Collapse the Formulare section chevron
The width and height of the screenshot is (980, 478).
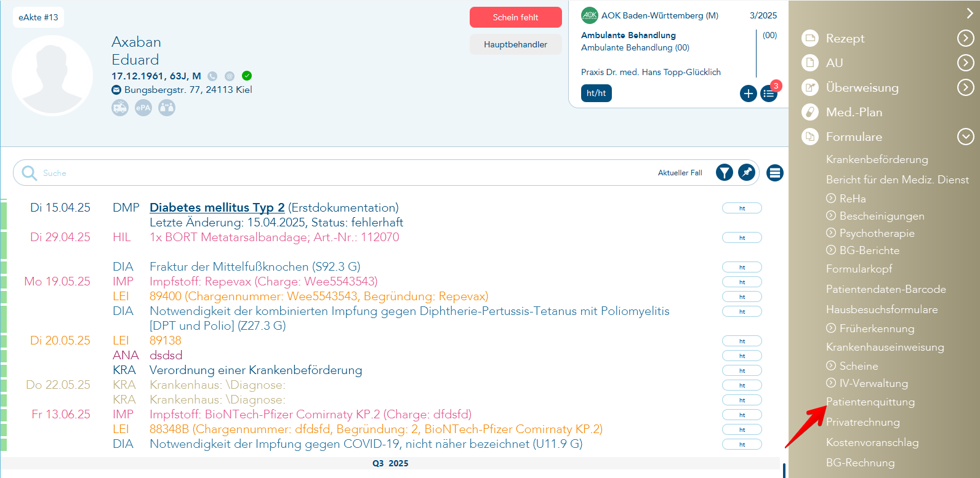[x=966, y=137]
